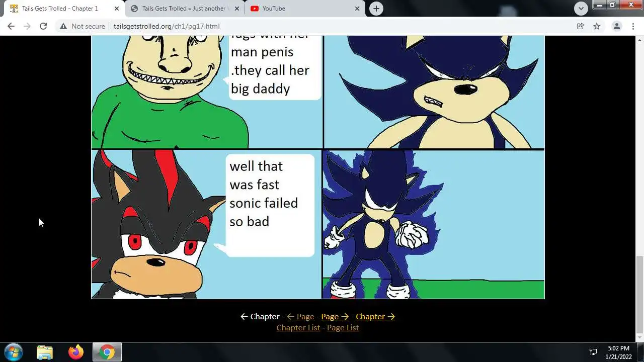Open Chrome taskbar icon
Viewport: 644px width, 362px height.
107,352
